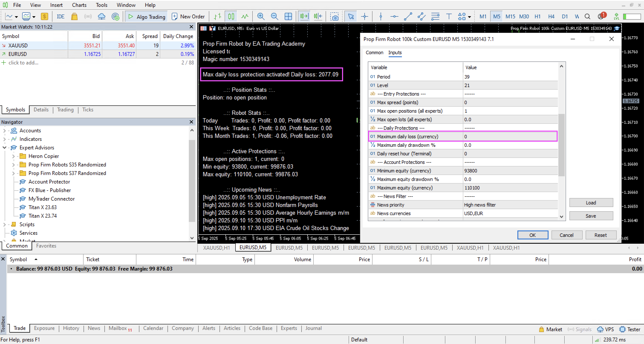Expand the Scripts node in Navigator
The image size is (644, 344).
(x=4, y=224)
